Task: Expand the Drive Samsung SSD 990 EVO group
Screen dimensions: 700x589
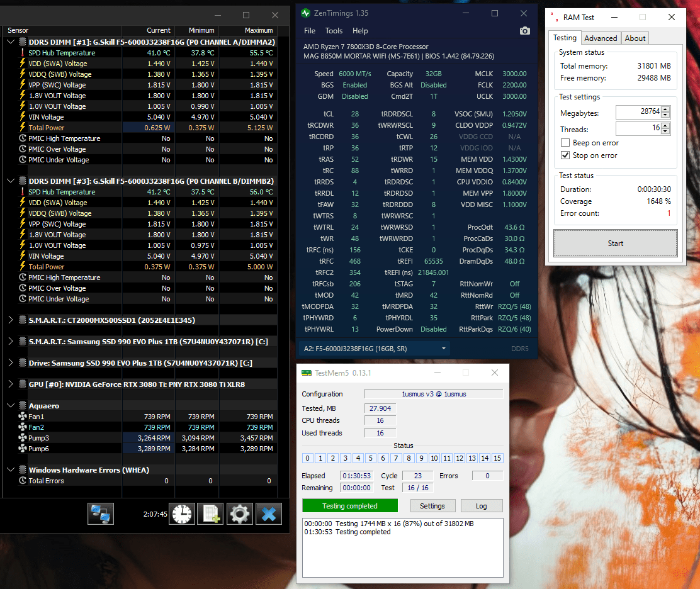Action: pyautogui.click(x=11, y=362)
